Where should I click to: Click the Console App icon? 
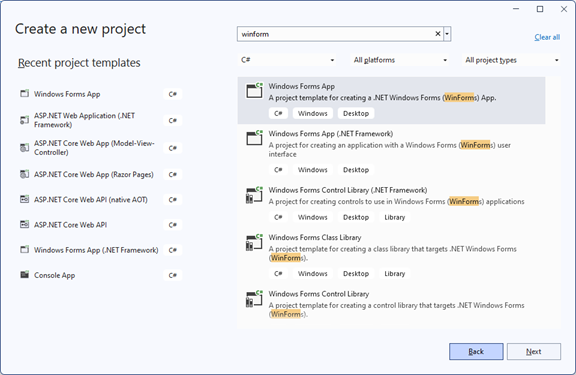[24, 275]
